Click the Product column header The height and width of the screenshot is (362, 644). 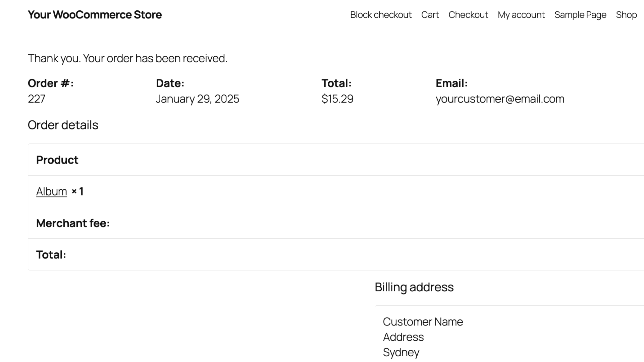57,160
